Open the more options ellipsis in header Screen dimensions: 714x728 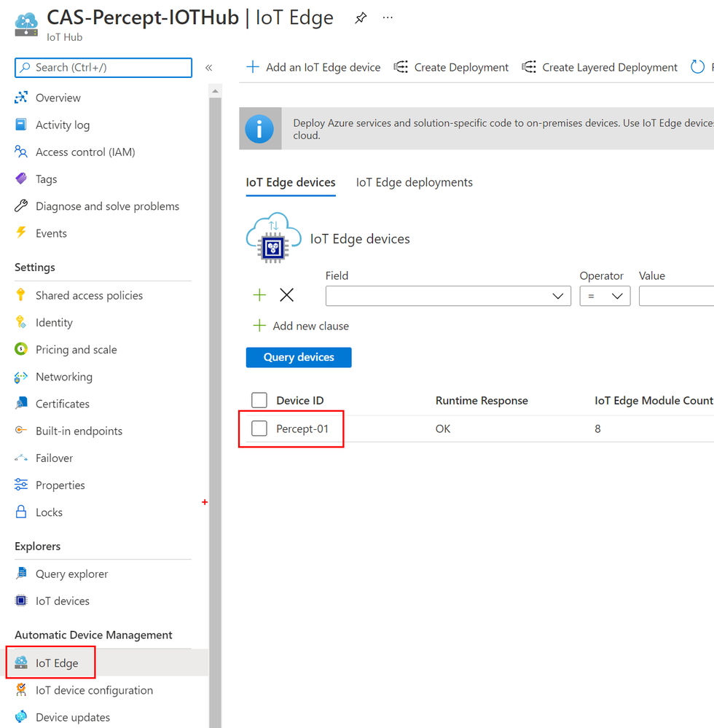click(x=388, y=17)
